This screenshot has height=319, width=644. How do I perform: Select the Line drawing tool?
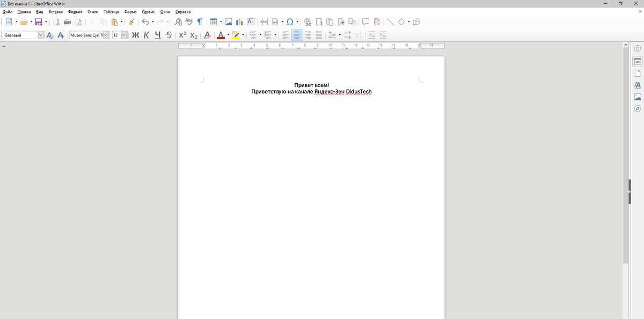pyautogui.click(x=390, y=22)
